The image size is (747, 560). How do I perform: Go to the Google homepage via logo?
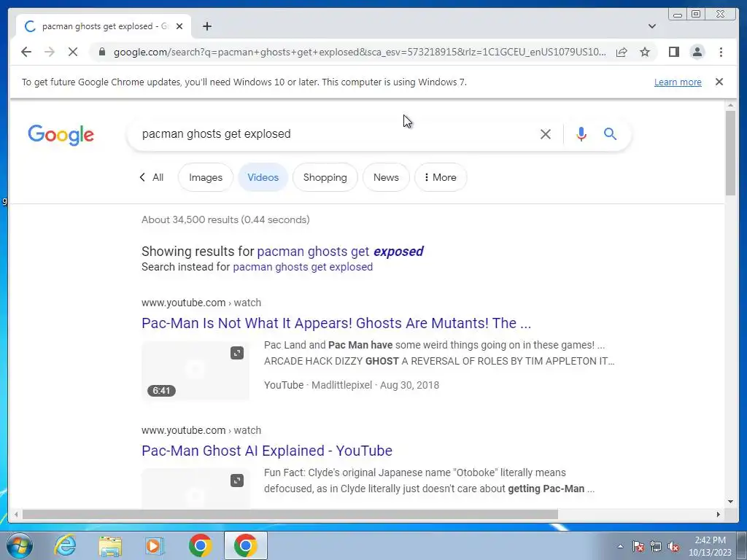coord(61,135)
